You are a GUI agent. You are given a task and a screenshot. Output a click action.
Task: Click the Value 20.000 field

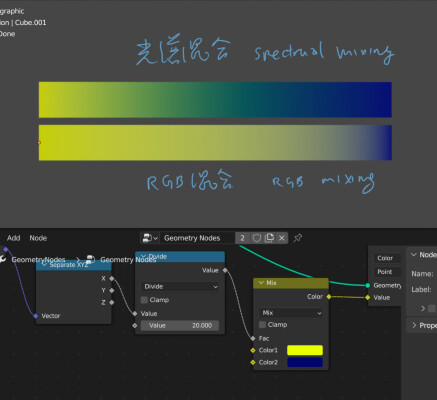[180, 325]
